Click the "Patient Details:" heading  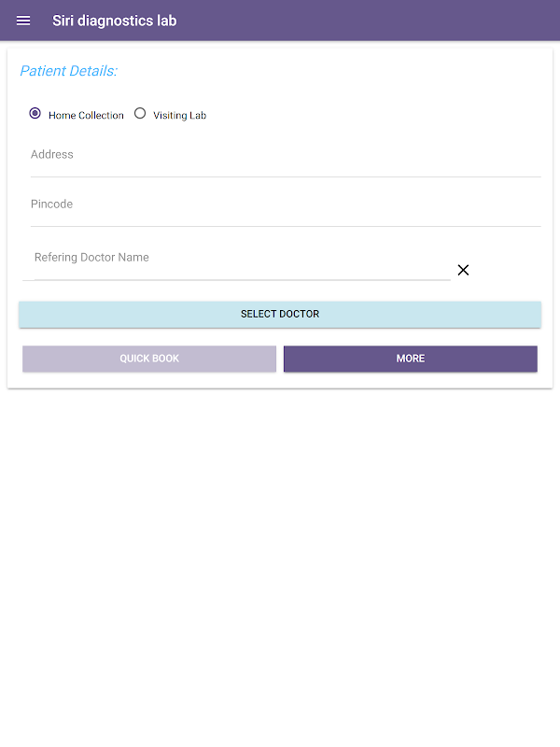point(68,71)
